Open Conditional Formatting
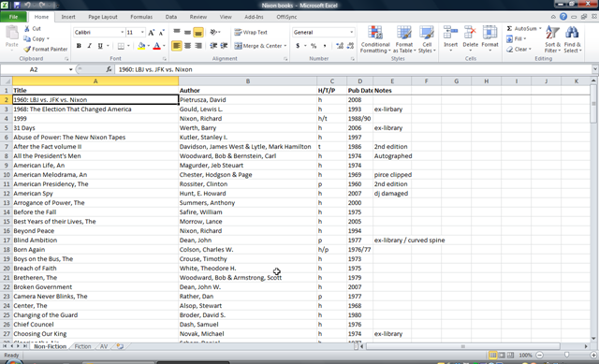Image resolution: width=599 pixels, height=364 pixels. (x=375, y=39)
